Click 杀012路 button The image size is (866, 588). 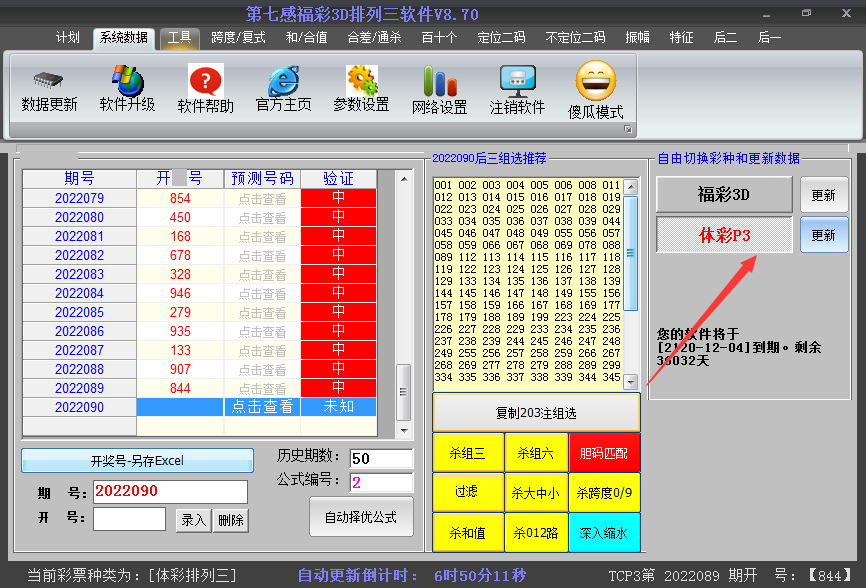[536, 532]
